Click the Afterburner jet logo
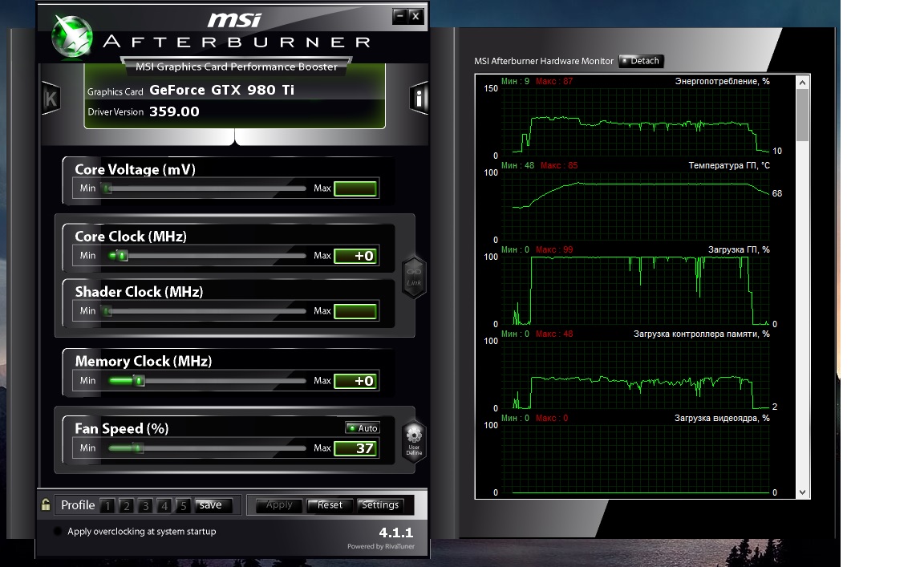Viewport: 924px width, 567px height. (x=71, y=37)
